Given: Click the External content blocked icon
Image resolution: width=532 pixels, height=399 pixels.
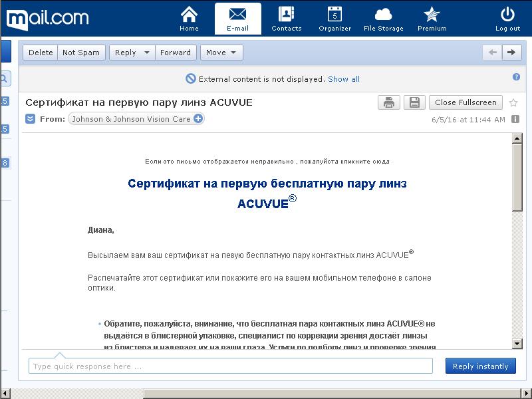Looking at the screenshot, I should pos(191,78).
